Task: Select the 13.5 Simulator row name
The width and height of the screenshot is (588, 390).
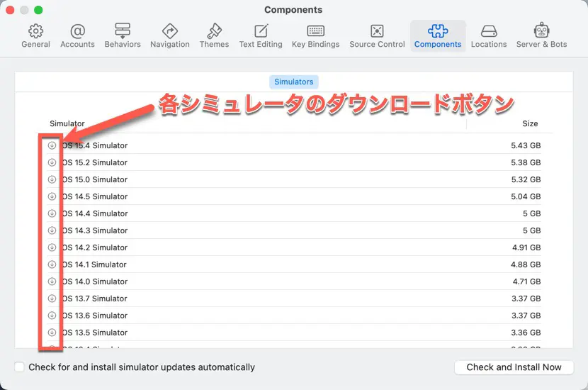Action: [x=95, y=332]
